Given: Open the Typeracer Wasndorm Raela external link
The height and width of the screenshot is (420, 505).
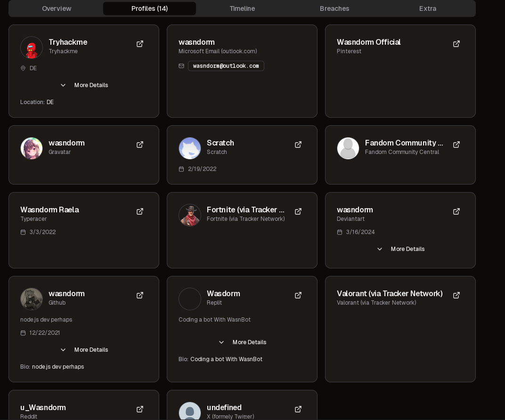Looking at the screenshot, I should click(x=140, y=211).
